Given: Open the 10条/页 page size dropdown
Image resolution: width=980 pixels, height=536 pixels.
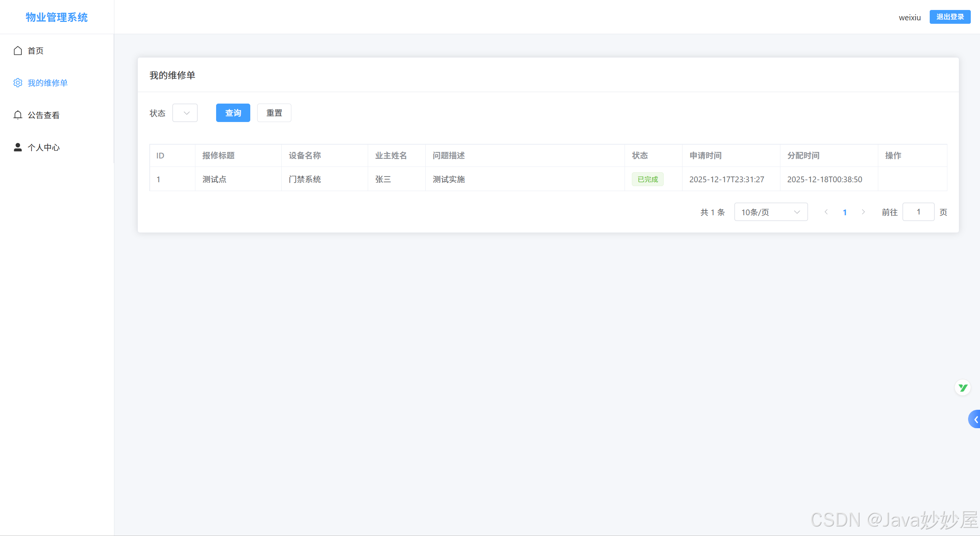Looking at the screenshot, I should click(770, 212).
